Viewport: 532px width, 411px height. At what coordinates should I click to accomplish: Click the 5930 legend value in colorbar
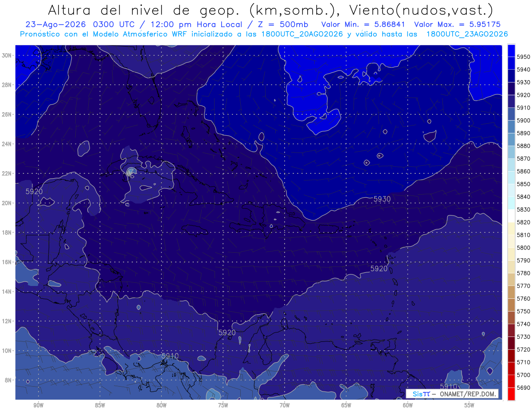(523, 82)
